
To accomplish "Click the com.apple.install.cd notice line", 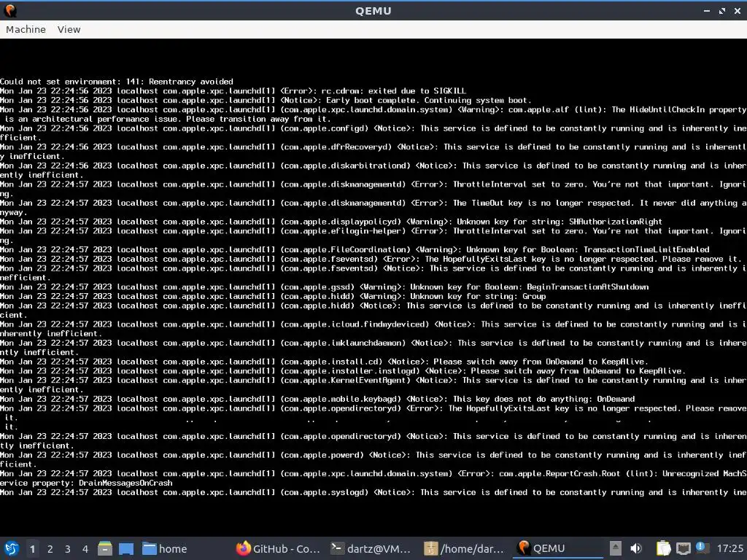I will click(325, 362).
